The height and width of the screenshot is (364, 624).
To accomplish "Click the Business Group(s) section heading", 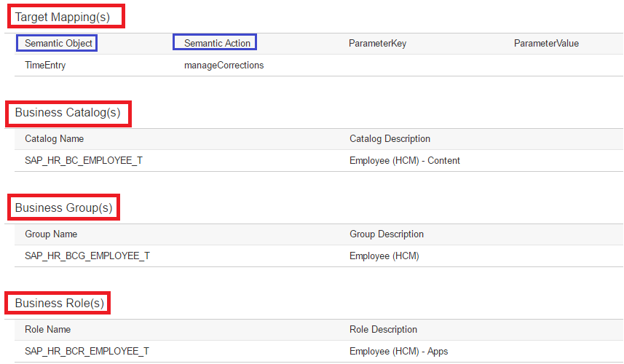I will tap(63, 207).
